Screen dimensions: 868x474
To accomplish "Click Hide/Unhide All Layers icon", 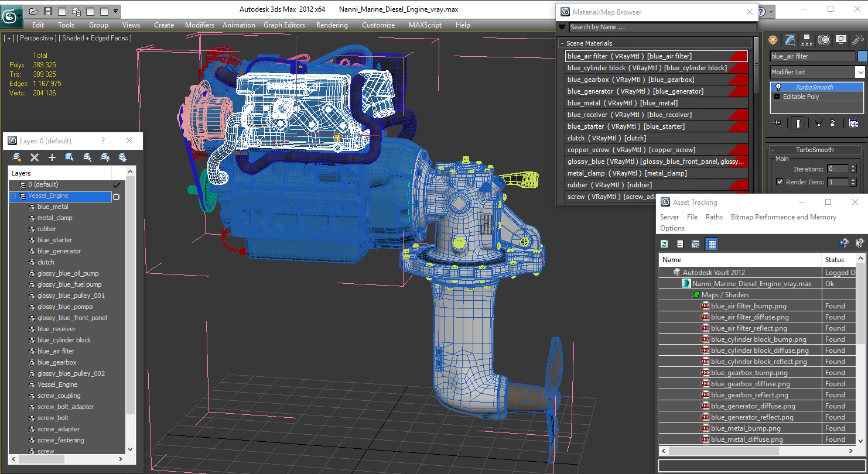I will pos(105,157).
